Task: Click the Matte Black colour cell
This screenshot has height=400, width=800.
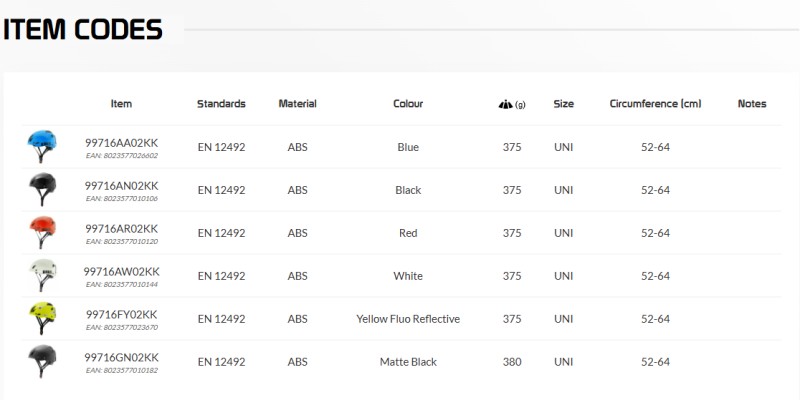Action: [x=408, y=362]
